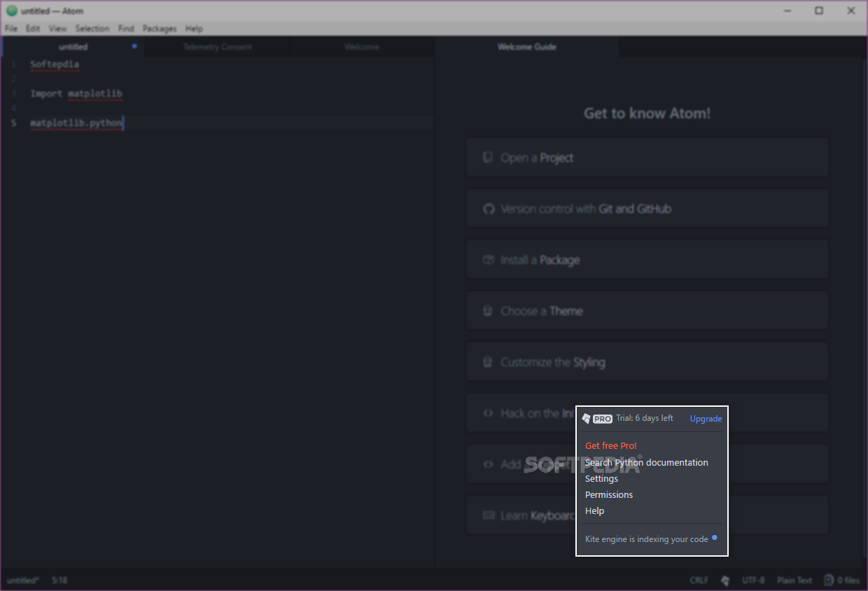868x591 pixels.
Task: Click the 'Import matplotlib' line in the editor
Action: [76, 94]
